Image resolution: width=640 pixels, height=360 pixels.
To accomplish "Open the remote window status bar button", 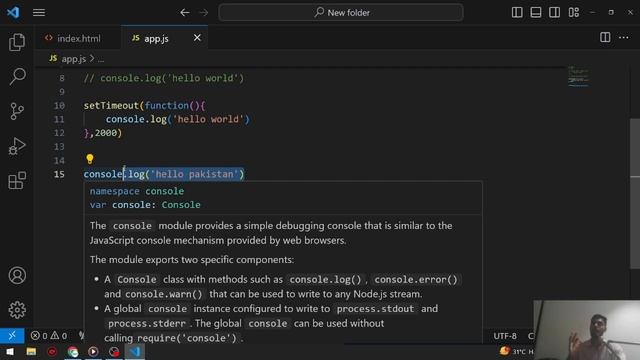I will [x=12, y=336].
